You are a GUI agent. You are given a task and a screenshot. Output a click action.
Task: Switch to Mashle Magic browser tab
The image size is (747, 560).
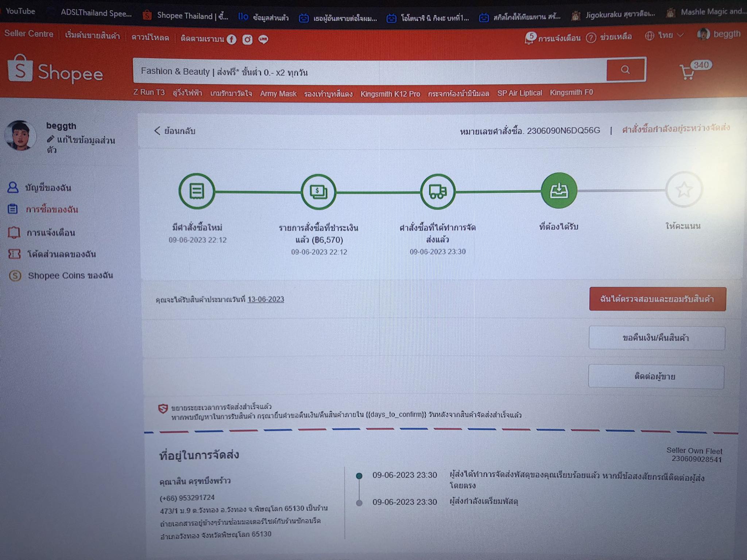tap(707, 12)
